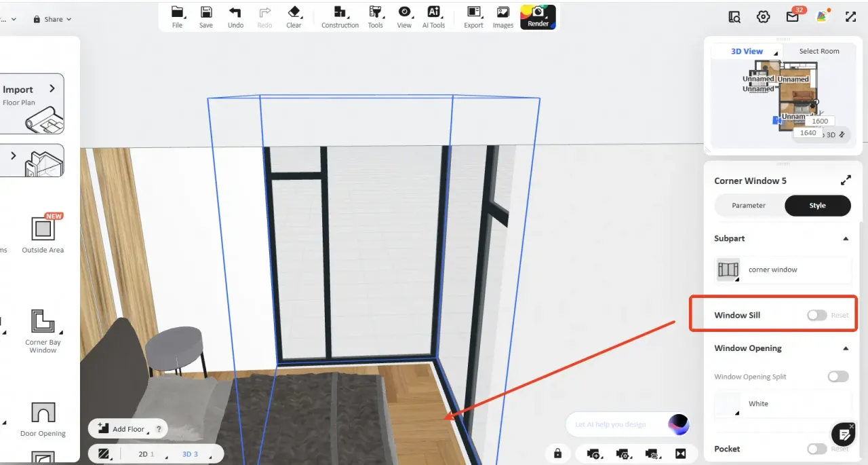Turn on the Pocket toggle
The width and height of the screenshot is (868, 465).
[816, 449]
